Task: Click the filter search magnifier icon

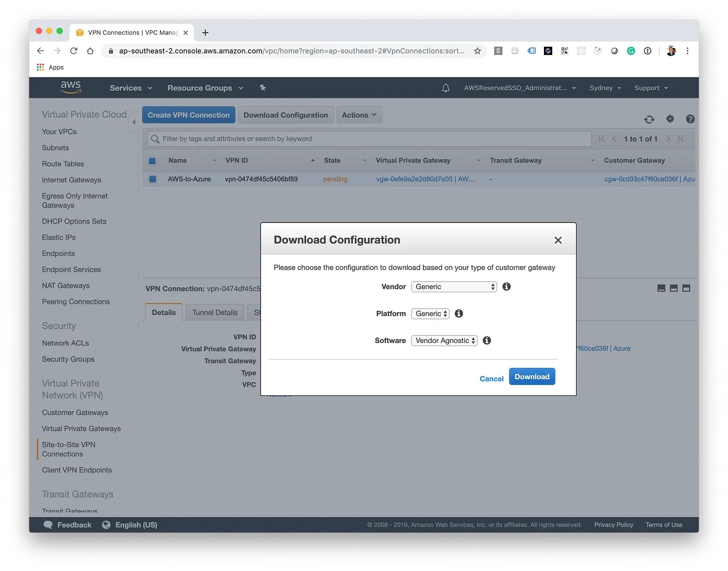Action: [x=155, y=139]
